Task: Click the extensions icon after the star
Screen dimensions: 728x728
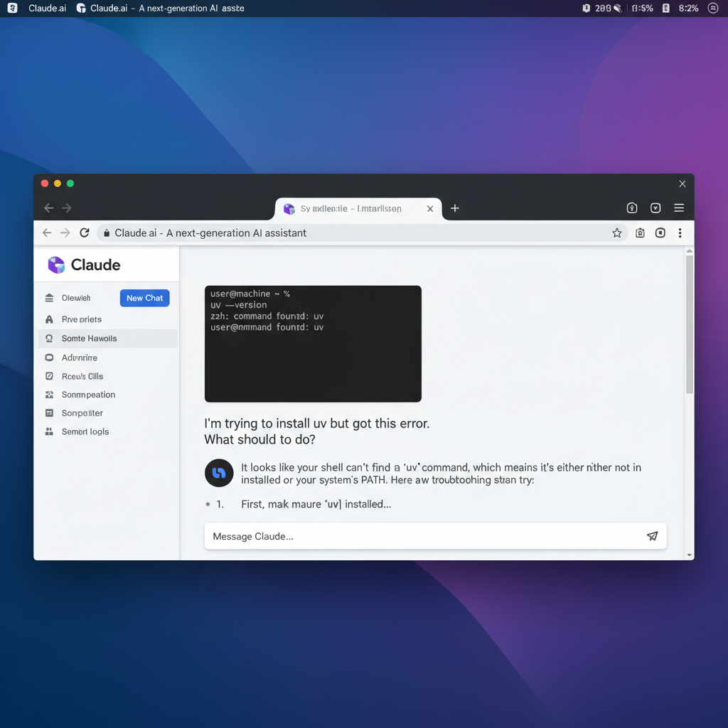Action: (x=641, y=232)
